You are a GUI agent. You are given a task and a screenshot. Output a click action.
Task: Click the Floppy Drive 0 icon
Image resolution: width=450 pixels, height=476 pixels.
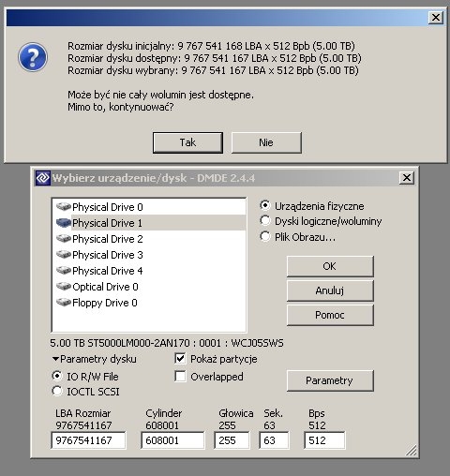(x=64, y=302)
